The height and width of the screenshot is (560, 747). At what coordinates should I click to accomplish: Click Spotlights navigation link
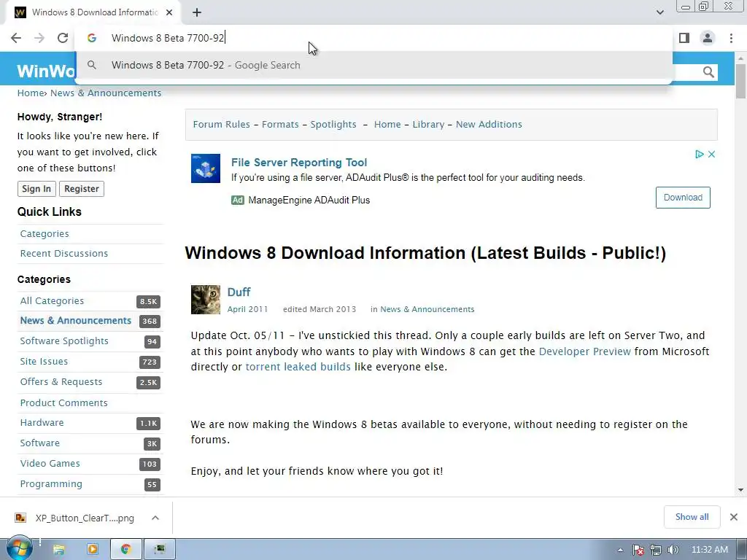[x=333, y=124]
